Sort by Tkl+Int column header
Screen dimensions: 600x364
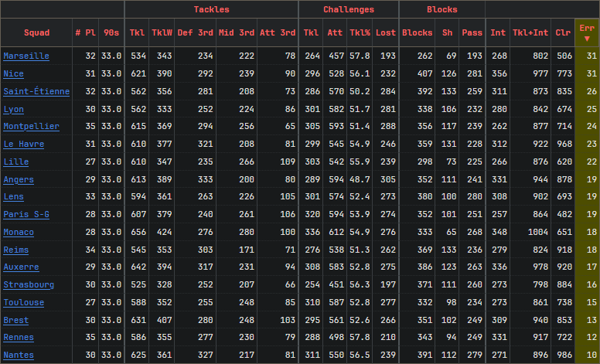click(530, 33)
